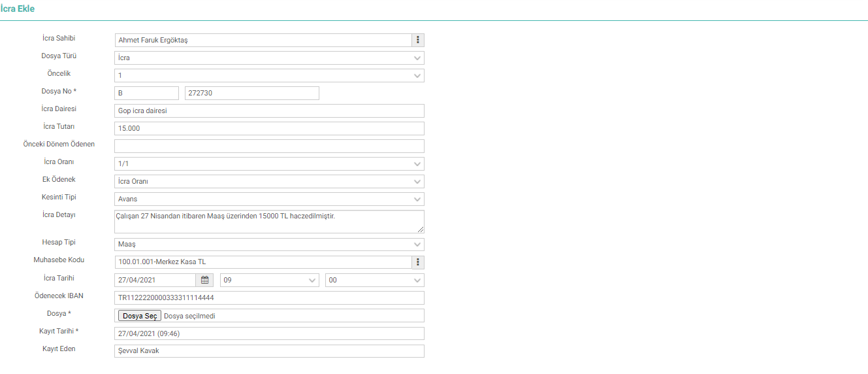Click the İcra Tutarı field showing 15.000

(269, 128)
